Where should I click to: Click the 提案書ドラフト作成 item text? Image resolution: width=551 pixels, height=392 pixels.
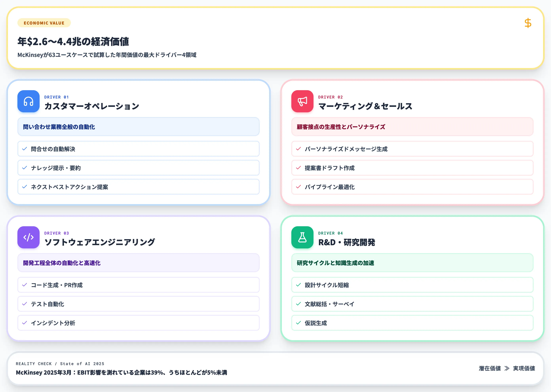tap(330, 168)
